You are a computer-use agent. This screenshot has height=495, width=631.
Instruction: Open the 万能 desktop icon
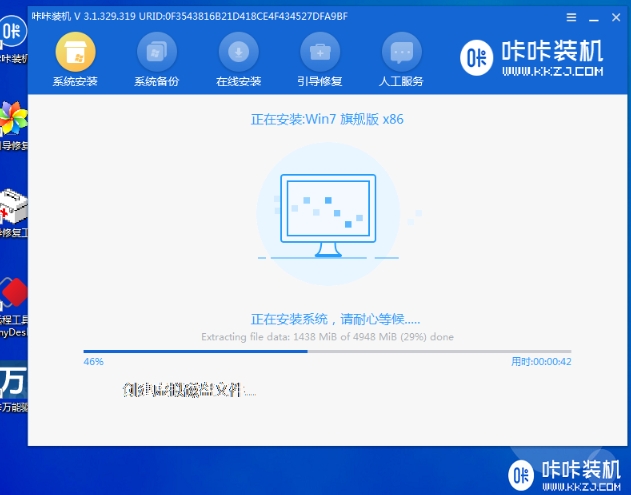pyautogui.click(x=13, y=387)
